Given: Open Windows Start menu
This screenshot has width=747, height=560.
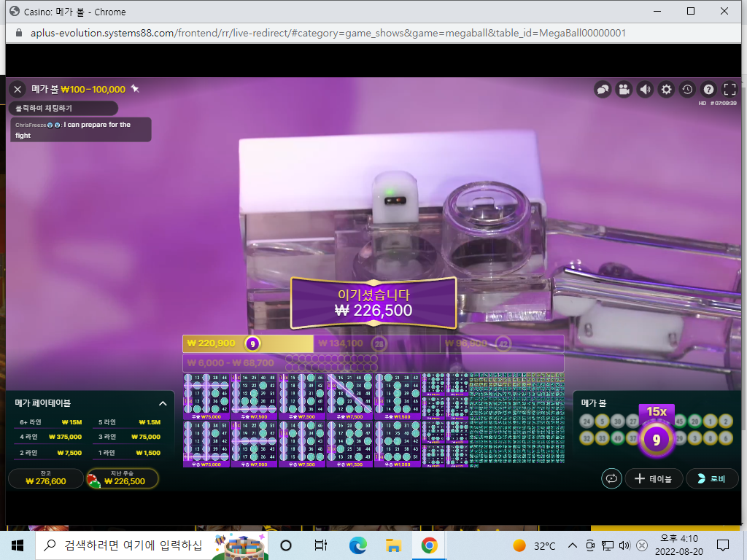Looking at the screenshot, I should tap(18, 545).
